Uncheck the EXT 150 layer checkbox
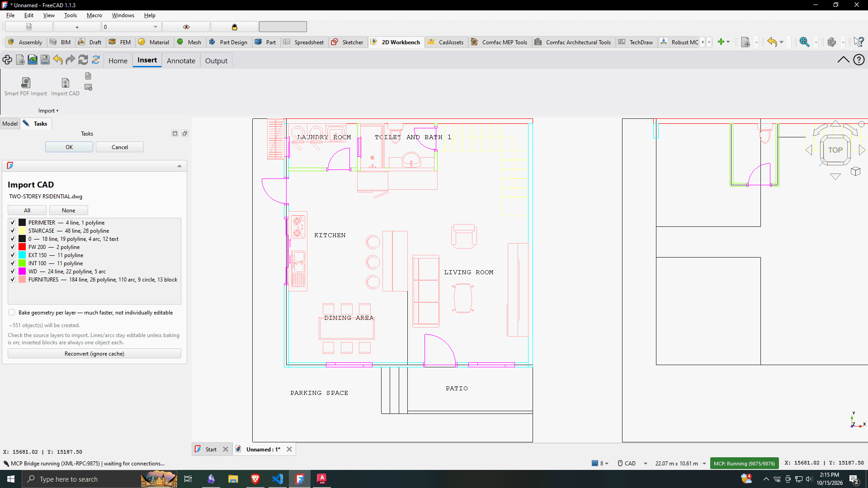 [13, 255]
